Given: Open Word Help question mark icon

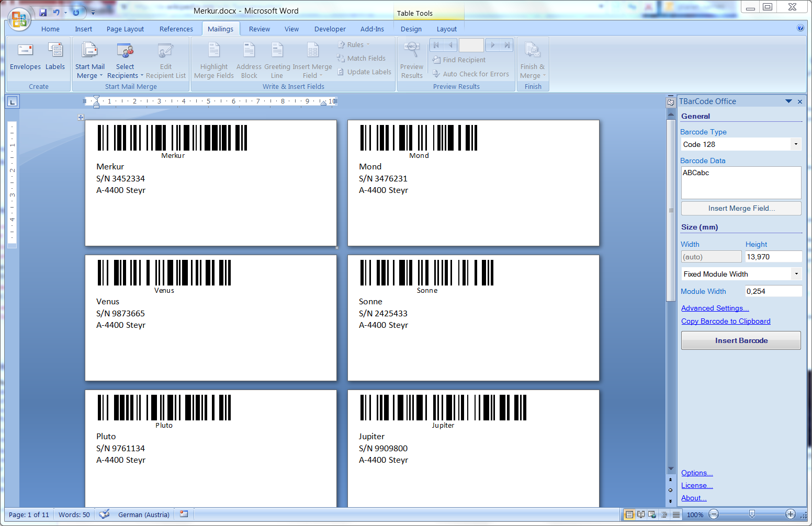Looking at the screenshot, I should coord(800,28).
